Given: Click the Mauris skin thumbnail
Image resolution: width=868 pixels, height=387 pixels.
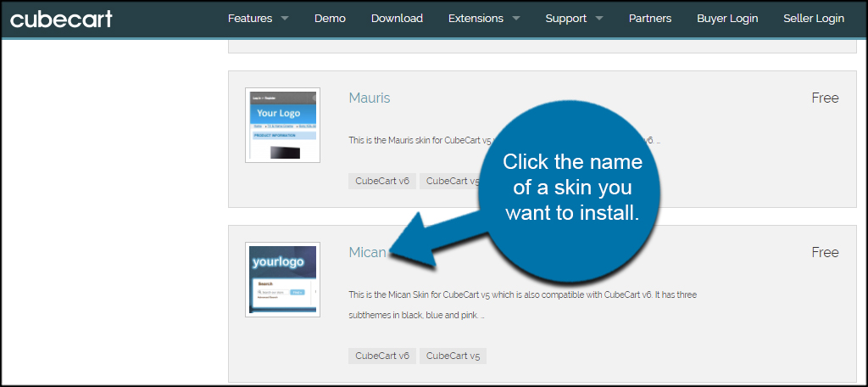Looking at the screenshot, I should [x=282, y=126].
